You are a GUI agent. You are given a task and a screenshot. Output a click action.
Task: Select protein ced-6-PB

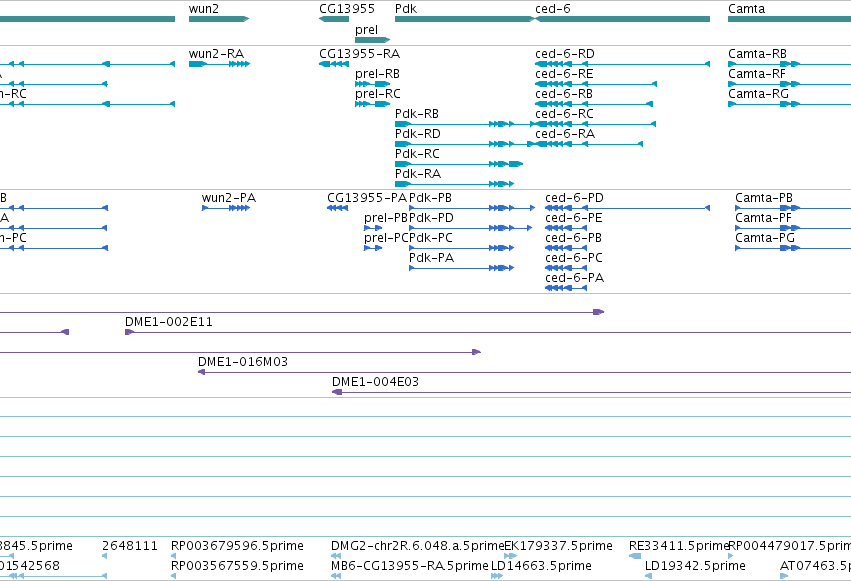pos(566,248)
